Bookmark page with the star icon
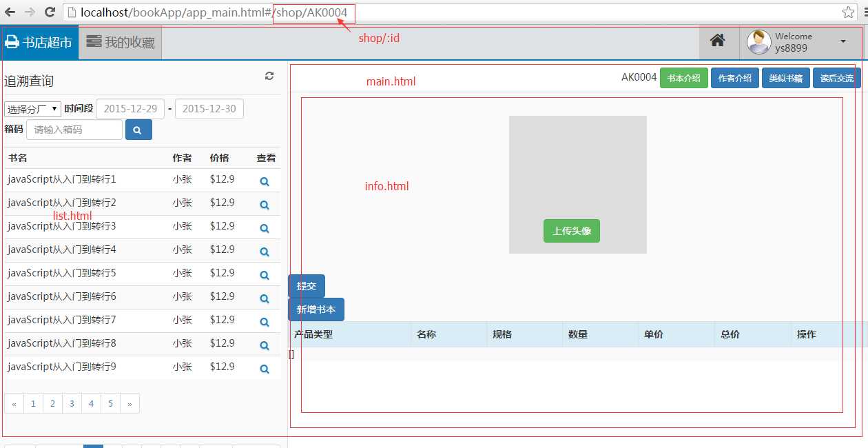Viewport: 868px width, 448px height. [x=848, y=12]
